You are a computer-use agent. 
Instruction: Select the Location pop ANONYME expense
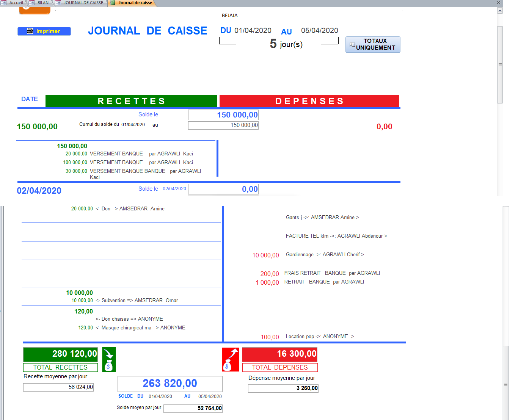point(307,337)
